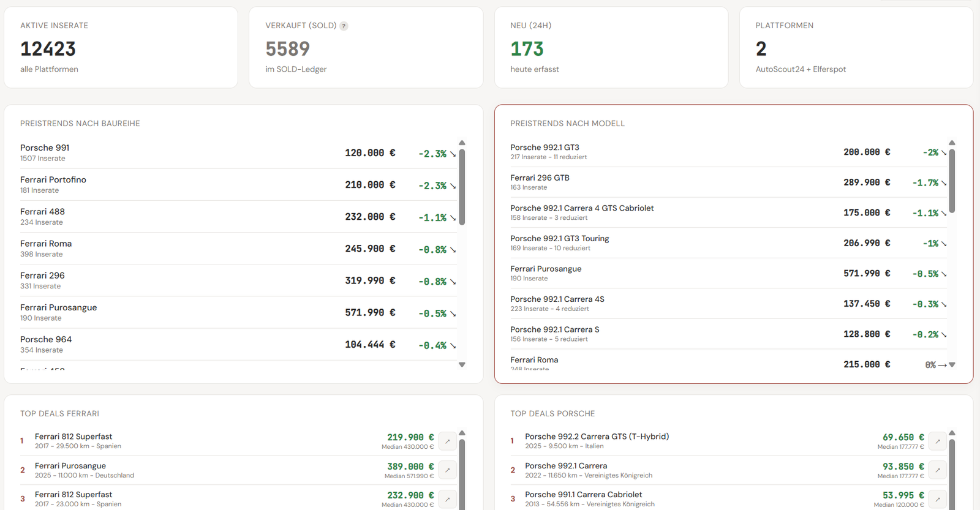Click the Aktive Inserate card showing 12423
This screenshot has height=510, width=980.
coord(121,47)
